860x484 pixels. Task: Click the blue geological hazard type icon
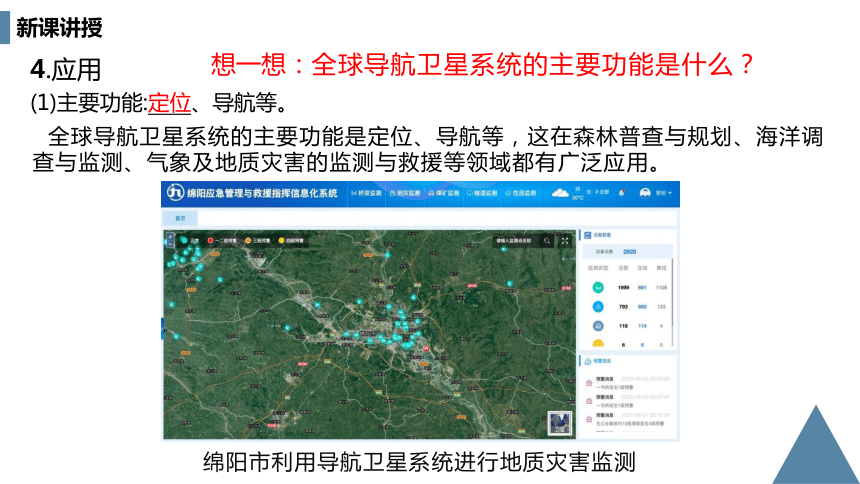coord(598,307)
